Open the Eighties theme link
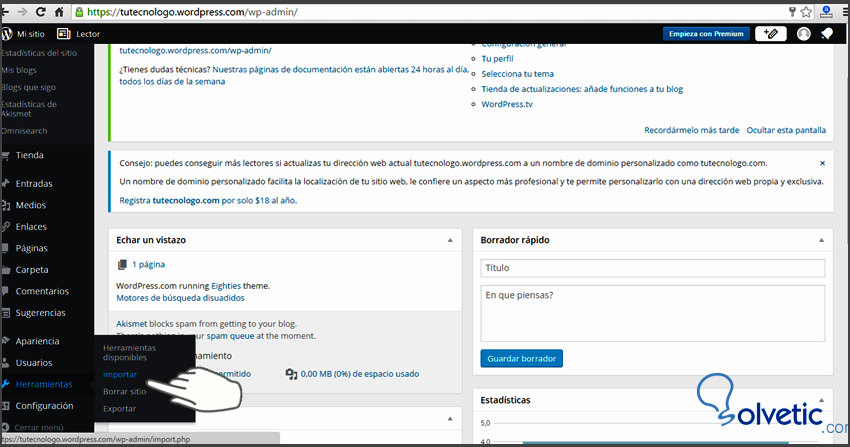850x447 pixels. pos(226,286)
